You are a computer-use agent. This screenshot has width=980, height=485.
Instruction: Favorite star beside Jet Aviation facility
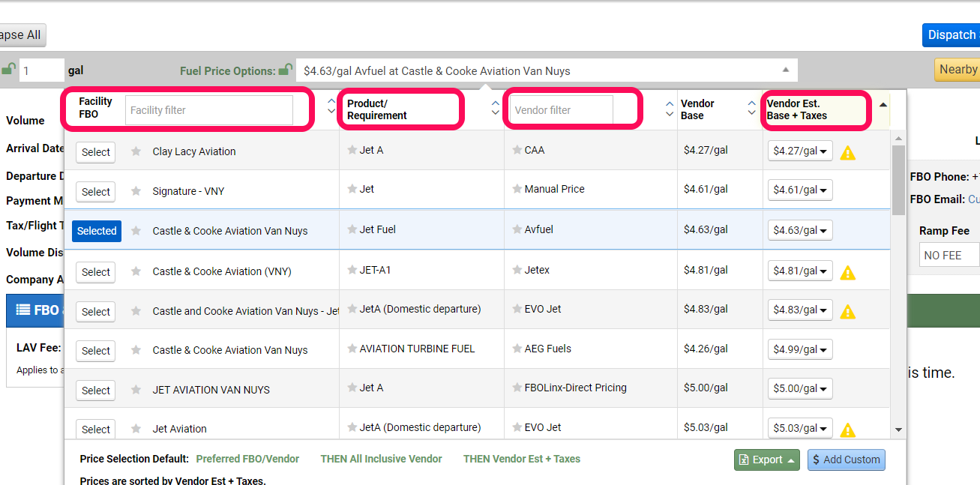click(136, 429)
